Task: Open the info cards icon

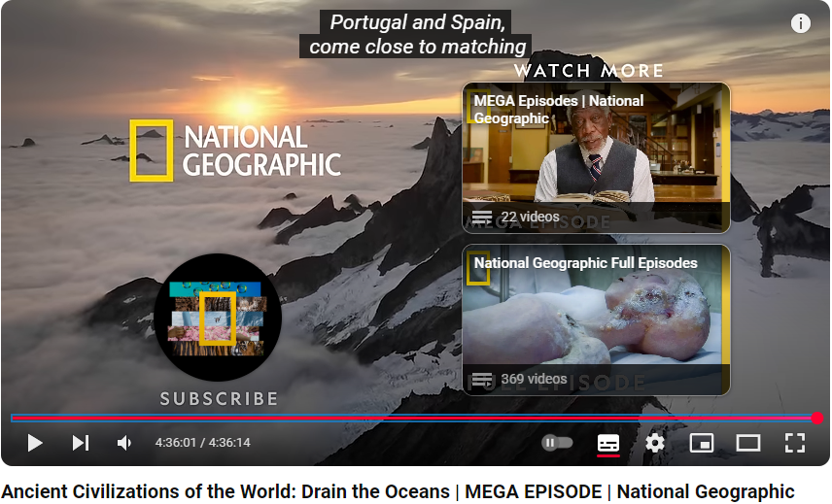Action: click(800, 23)
